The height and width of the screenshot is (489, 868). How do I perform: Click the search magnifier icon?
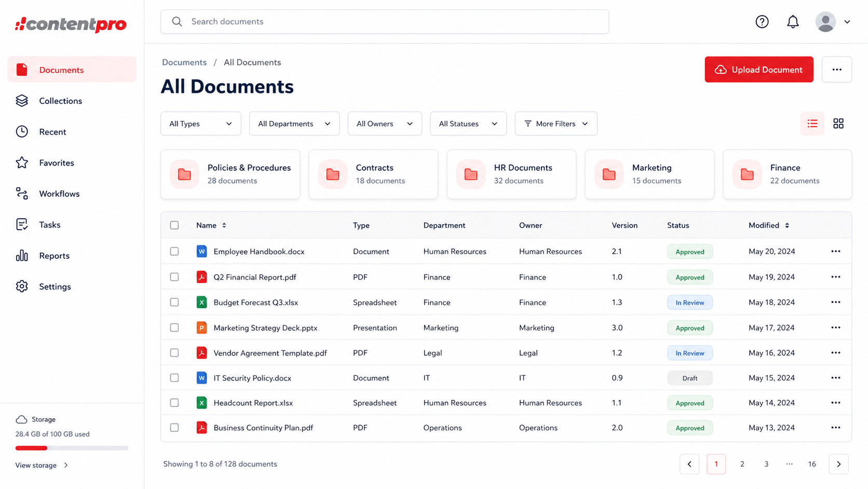[x=177, y=22]
